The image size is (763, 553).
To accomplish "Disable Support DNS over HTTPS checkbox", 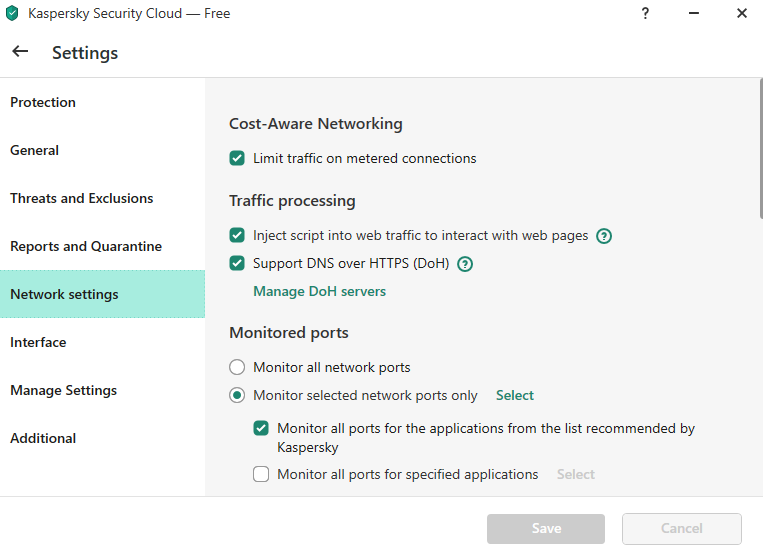I will (237, 264).
